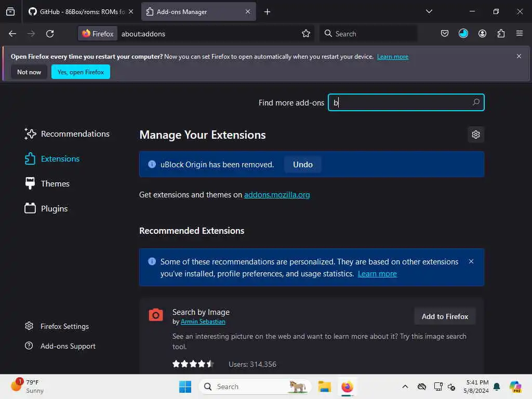
Task: Click the Search by Image star rating
Action: 193,364
